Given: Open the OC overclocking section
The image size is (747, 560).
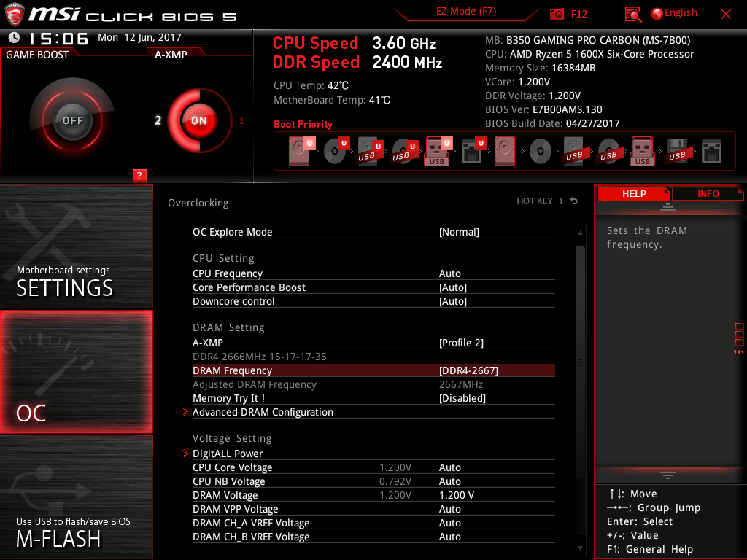Looking at the screenshot, I should (76, 372).
